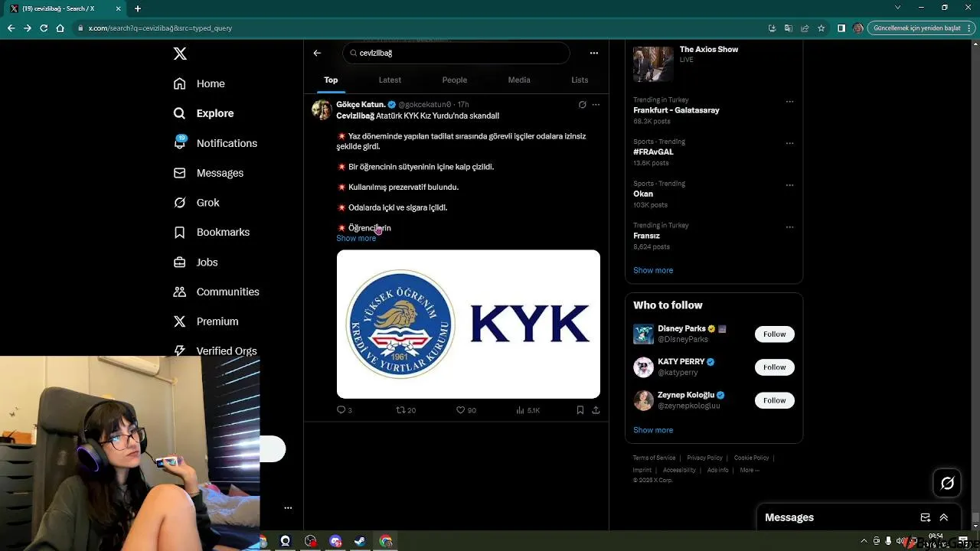Expand the Messages drawer
The image size is (980, 551).
coord(944,517)
